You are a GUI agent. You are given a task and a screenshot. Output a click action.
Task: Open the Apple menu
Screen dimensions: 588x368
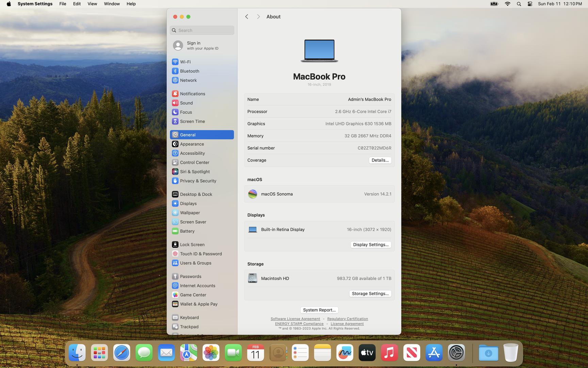coord(9,4)
